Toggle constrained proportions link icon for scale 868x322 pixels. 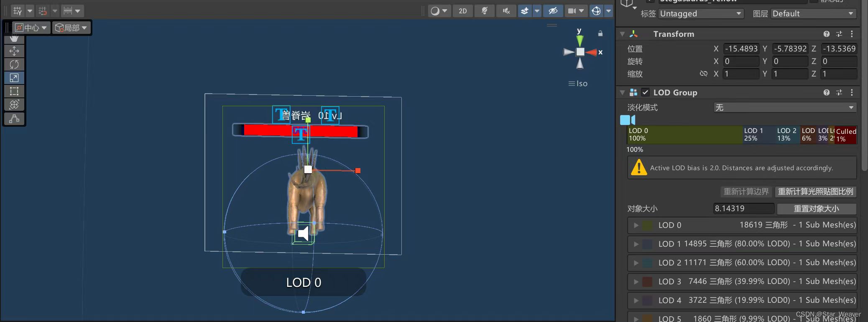tap(704, 74)
